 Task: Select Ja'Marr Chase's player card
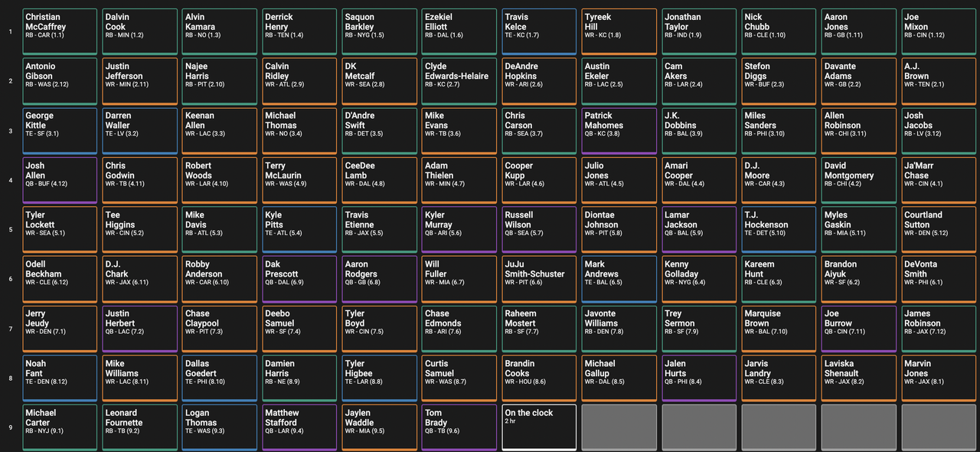pos(939,180)
